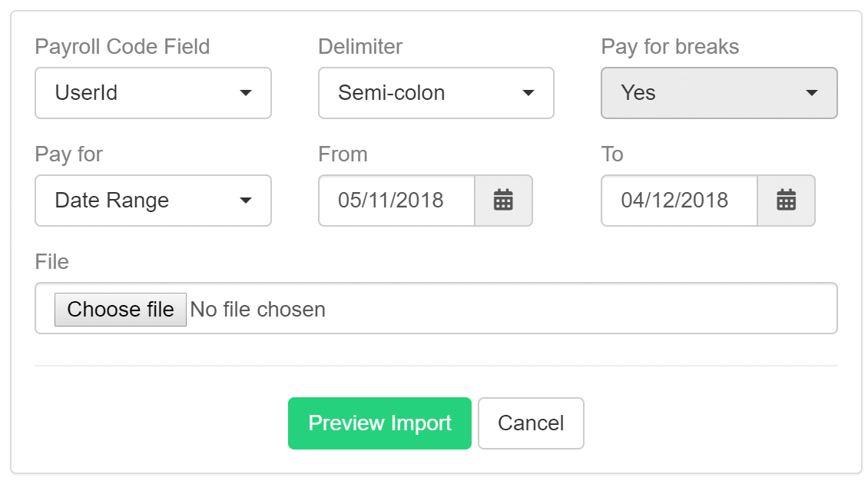868x481 pixels.
Task: Open the Delimiter dropdown showing Semi-colon
Action: click(436, 93)
